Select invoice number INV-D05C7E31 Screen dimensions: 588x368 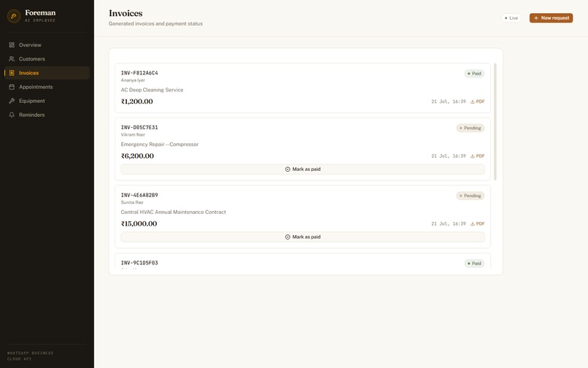click(139, 127)
